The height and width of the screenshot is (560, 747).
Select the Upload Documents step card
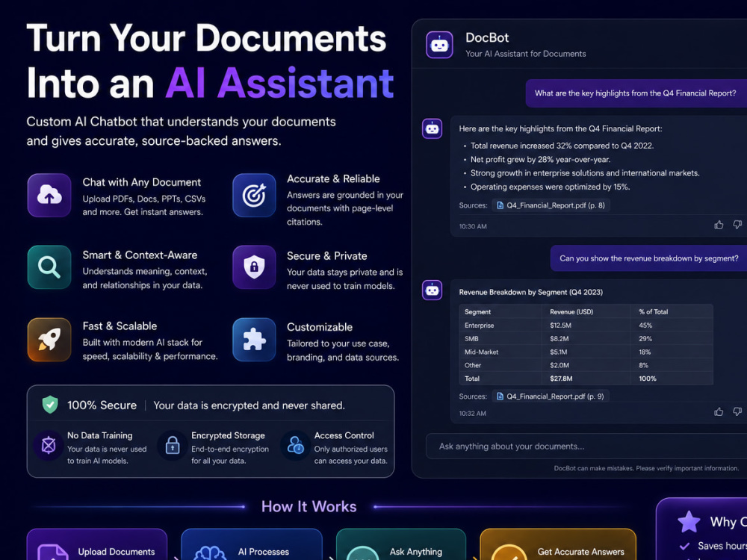pyautogui.click(x=97, y=544)
